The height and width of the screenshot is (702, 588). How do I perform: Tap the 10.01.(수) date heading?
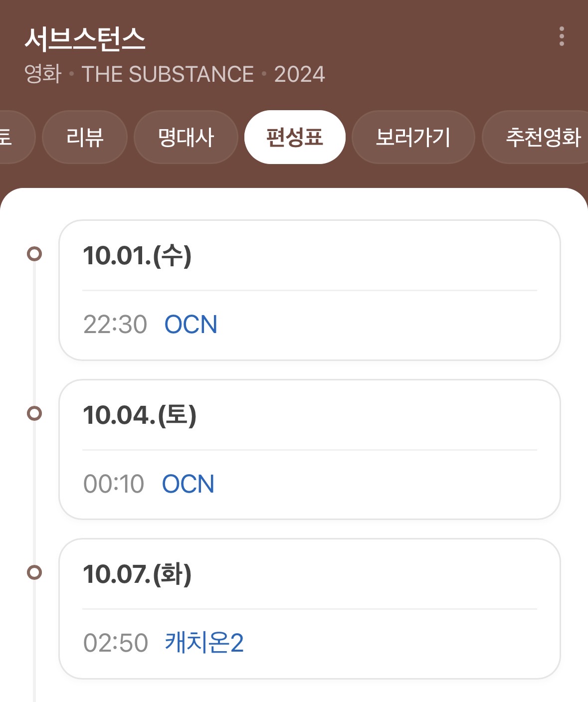click(137, 256)
